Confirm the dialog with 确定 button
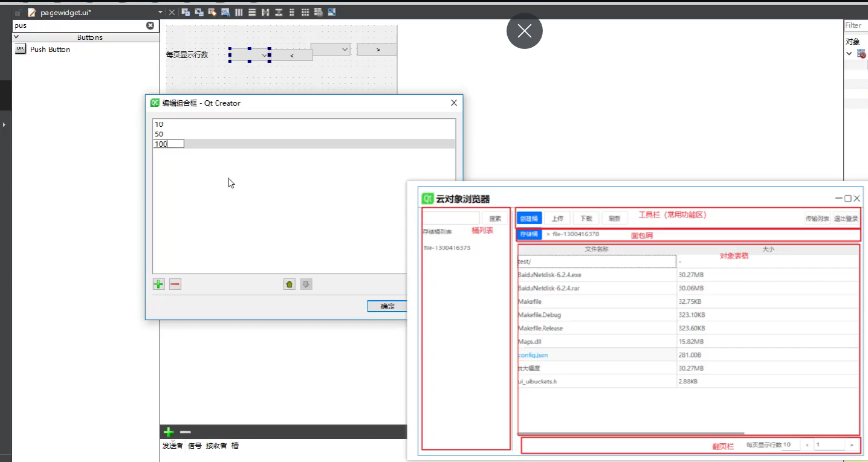 coord(387,306)
